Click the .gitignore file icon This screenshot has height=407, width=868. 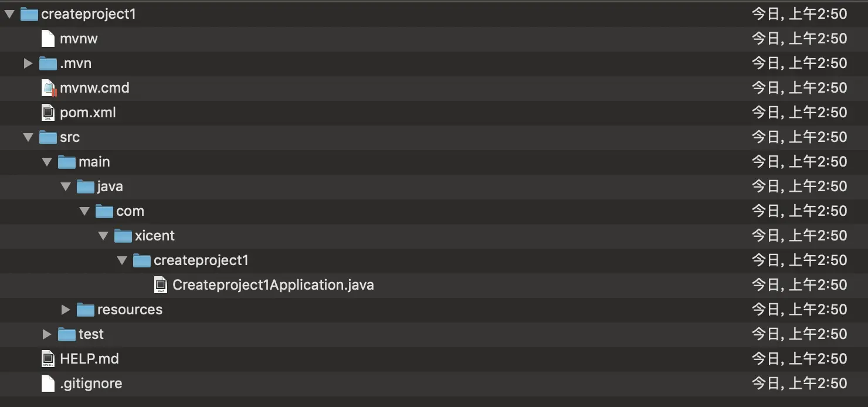pyautogui.click(x=48, y=384)
